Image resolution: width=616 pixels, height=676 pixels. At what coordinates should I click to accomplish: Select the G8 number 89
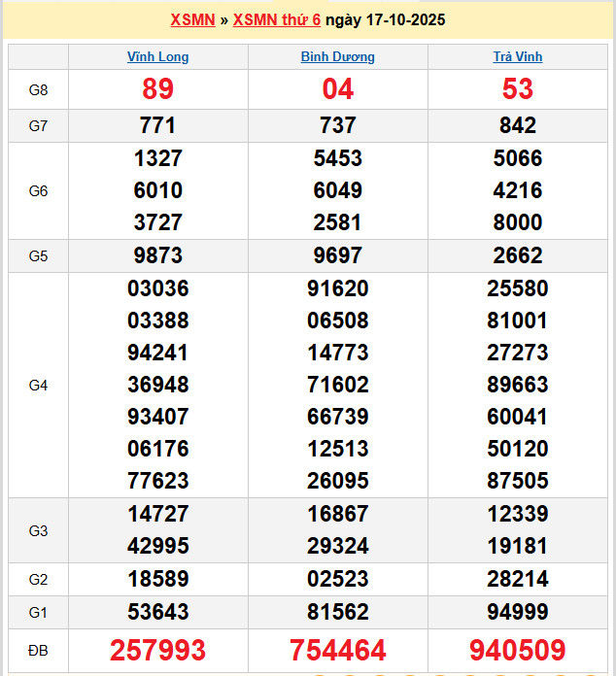pos(158,89)
